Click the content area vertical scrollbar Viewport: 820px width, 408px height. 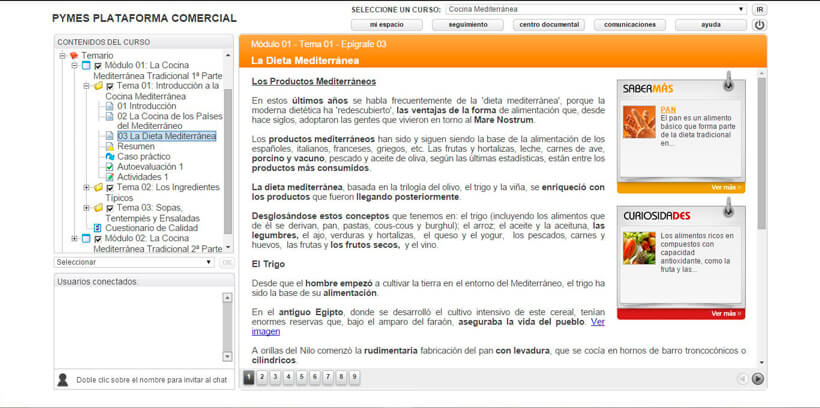click(761, 153)
